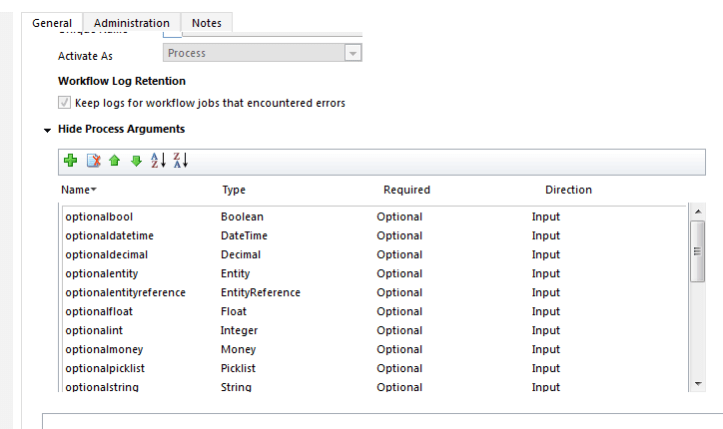This screenshot has height=429, width=723.
Task: Click the Direction column header
Action: point(568,190)
